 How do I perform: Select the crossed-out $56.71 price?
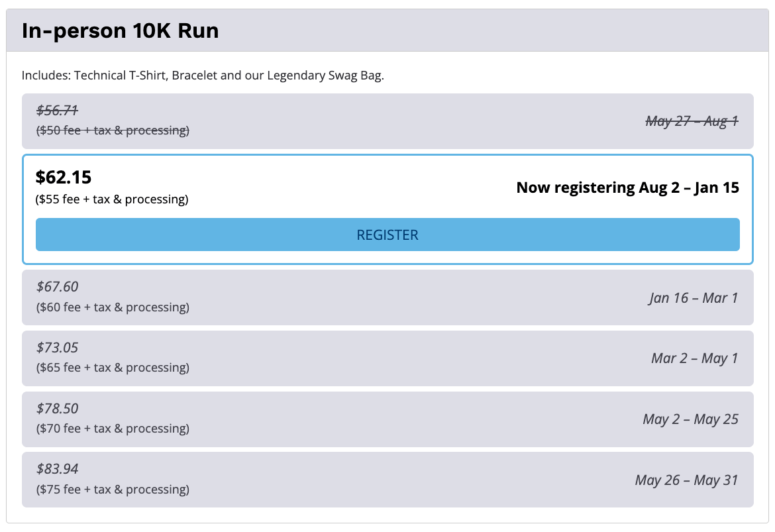[57, 111]
